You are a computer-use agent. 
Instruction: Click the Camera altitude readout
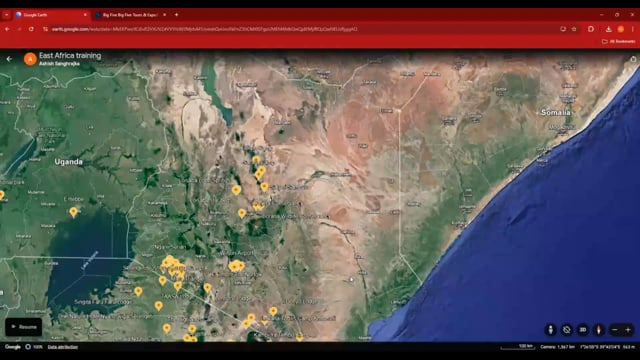(558, 347)
